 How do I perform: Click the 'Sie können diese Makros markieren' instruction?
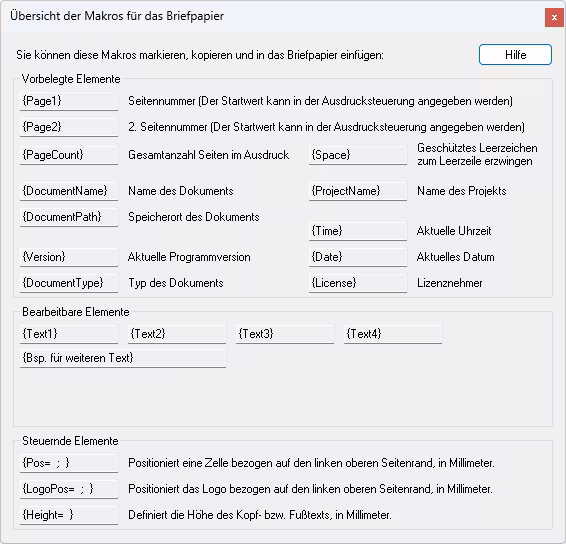click(200, 55)
